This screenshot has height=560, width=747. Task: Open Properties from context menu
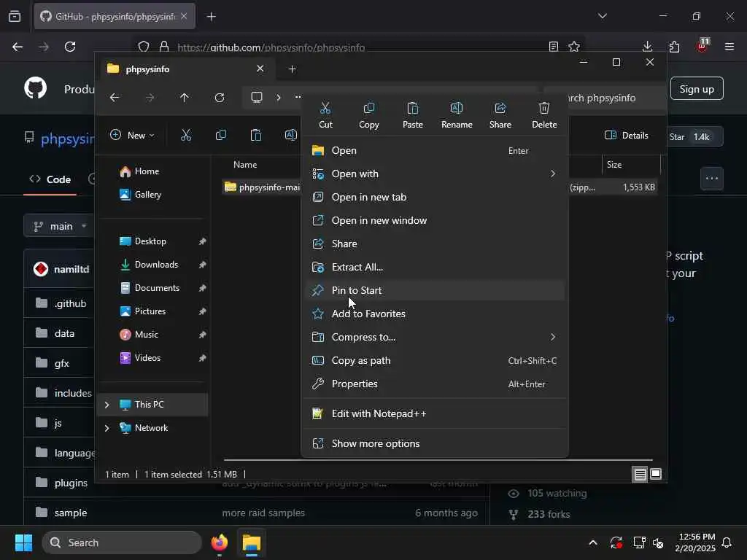[435, 384]
